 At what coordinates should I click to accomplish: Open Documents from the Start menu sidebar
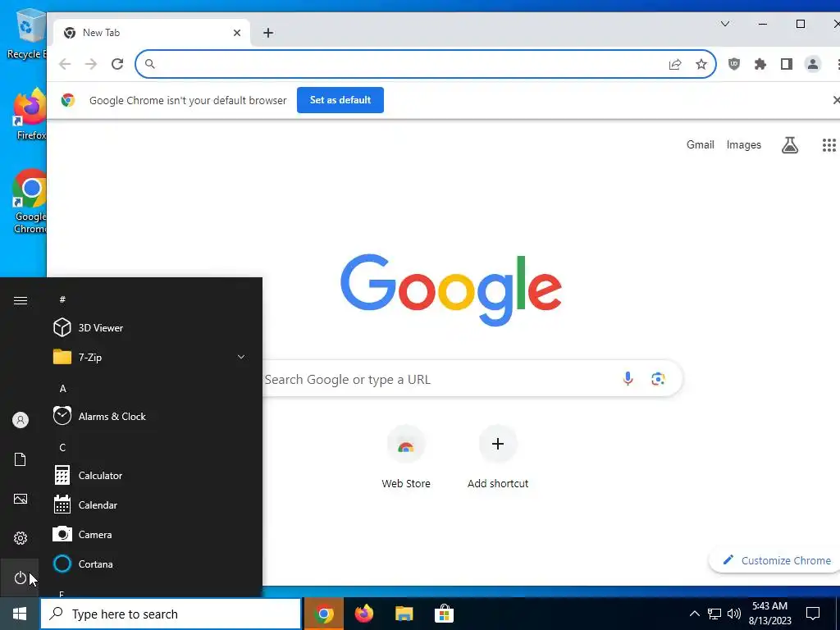click(21, 459)
